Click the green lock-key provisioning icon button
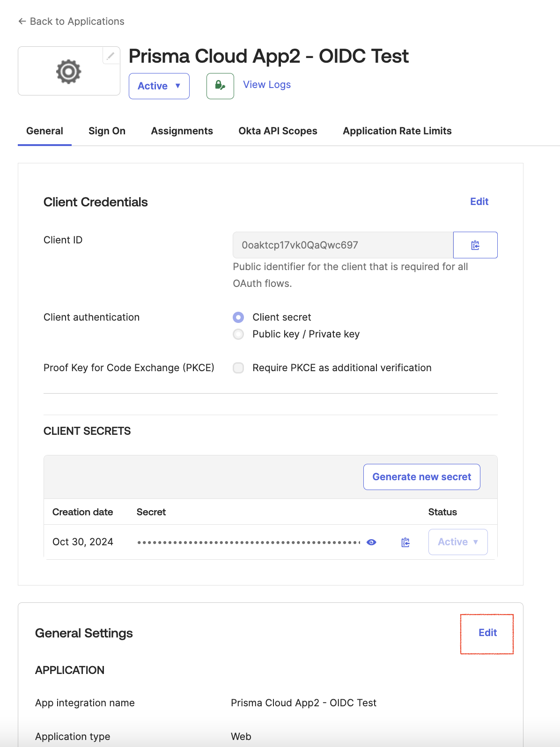Screen dimensions: 560x747 (x=220, y=86)
